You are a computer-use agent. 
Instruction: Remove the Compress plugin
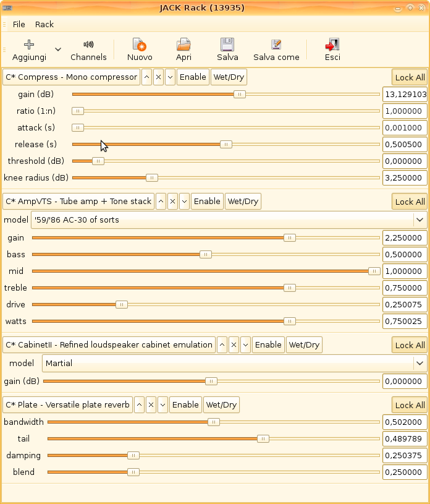(158, 77)
